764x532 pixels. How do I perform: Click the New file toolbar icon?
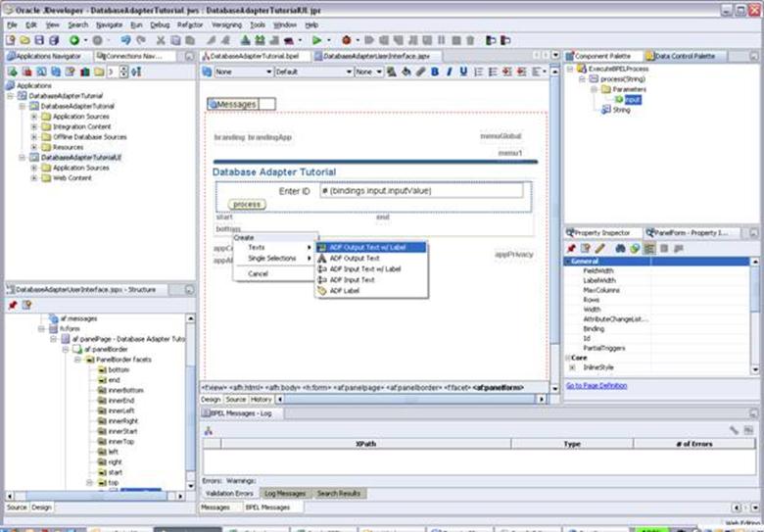[x=10, y=40]
